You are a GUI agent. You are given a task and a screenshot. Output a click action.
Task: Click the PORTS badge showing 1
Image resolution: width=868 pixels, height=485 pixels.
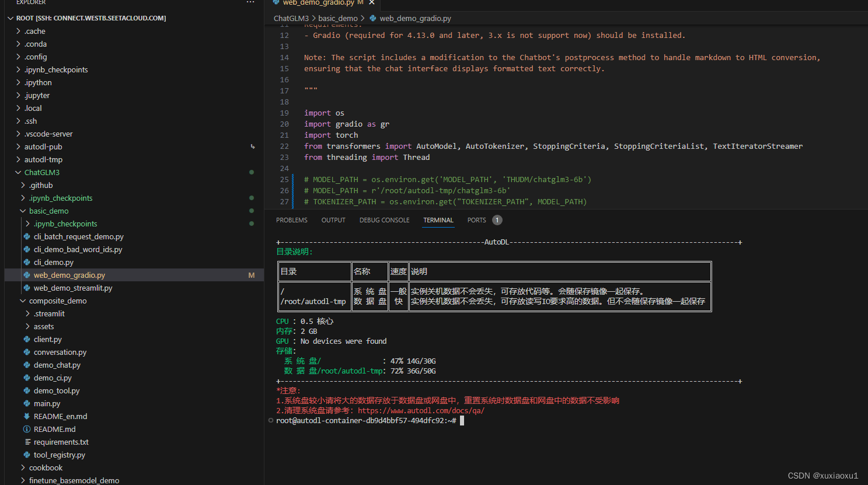[x=497, y=220]
